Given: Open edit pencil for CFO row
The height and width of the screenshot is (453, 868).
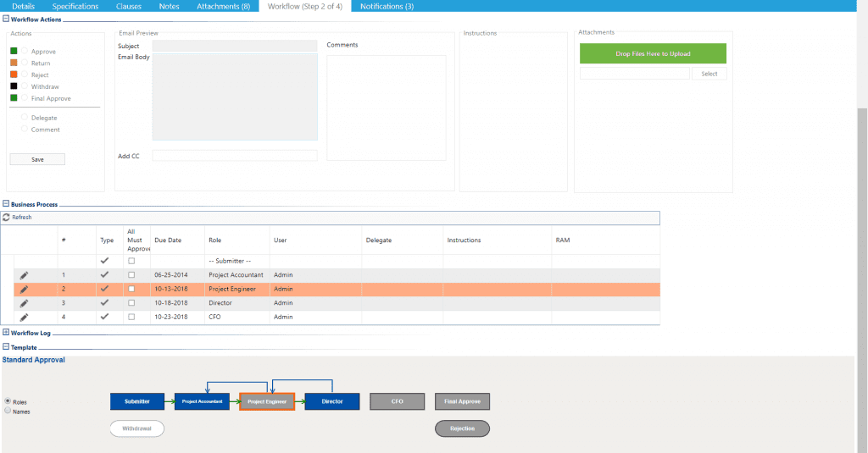Looking at the screenshot, I should pyautogui.click(x=24, y=318).
